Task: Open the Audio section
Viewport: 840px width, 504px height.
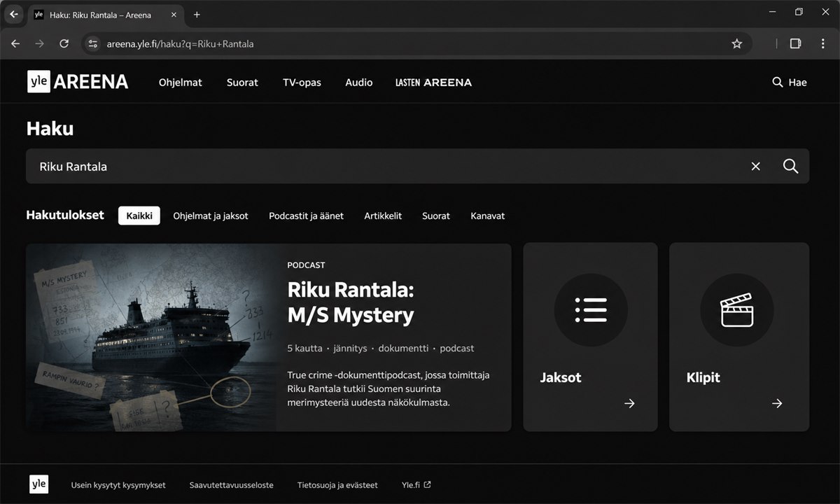Action: coord(358,83)
